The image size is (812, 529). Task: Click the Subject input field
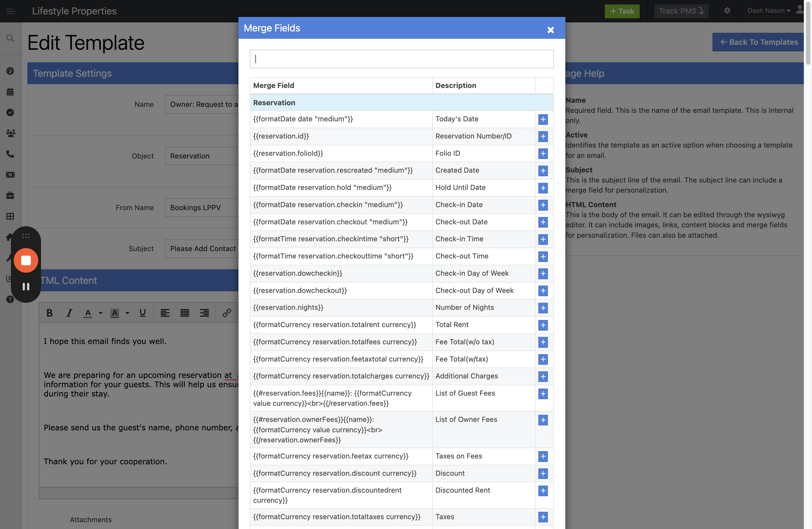click(x=201, y=249)
